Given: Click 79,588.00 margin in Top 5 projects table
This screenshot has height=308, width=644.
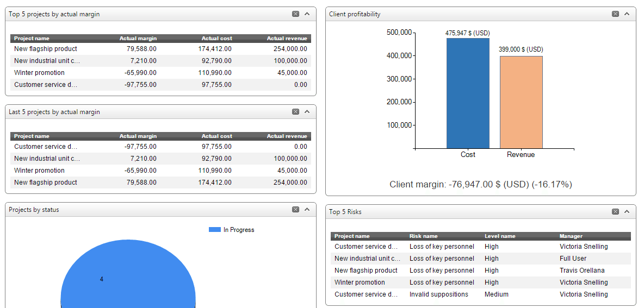Looking at the screenshot, I should [x=142, y=49].
